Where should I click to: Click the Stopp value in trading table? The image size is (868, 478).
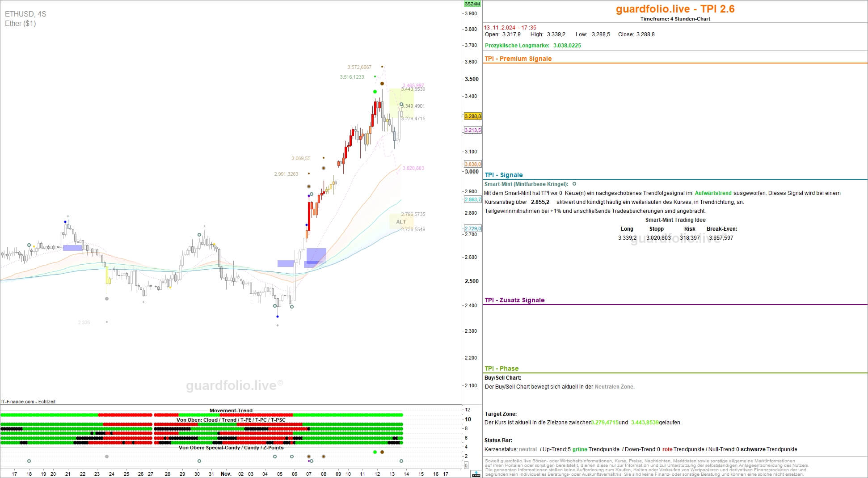[658, 238]
